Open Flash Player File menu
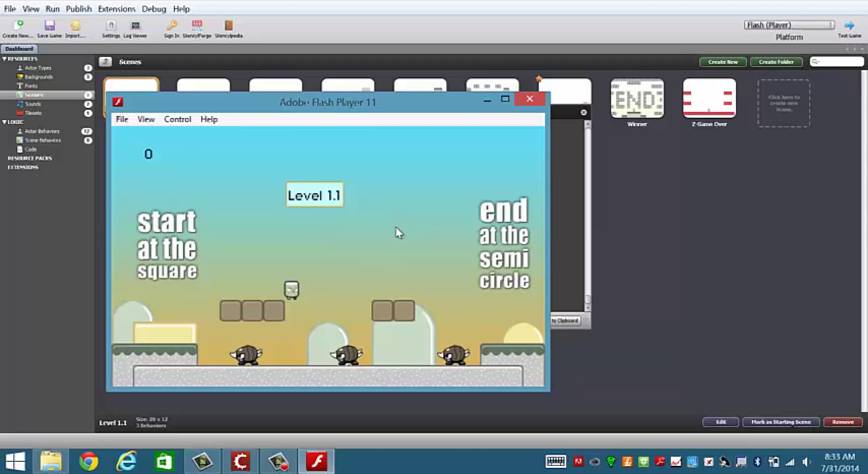 [x=122, y=119]
